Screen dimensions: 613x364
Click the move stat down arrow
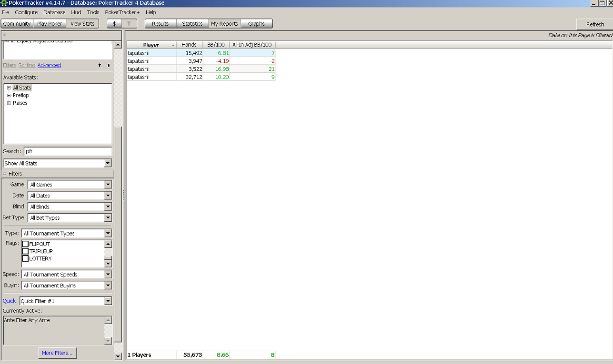pyautogui.click(x=109, y=65)
